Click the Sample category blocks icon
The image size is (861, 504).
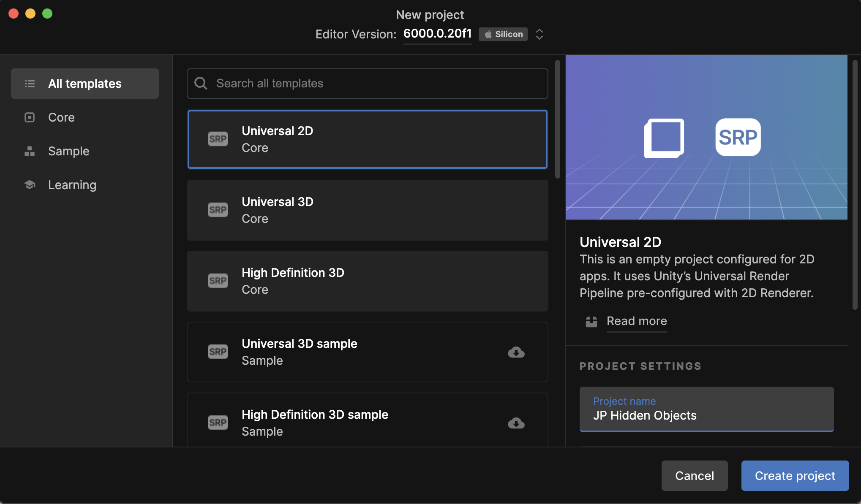coord(30,151)
